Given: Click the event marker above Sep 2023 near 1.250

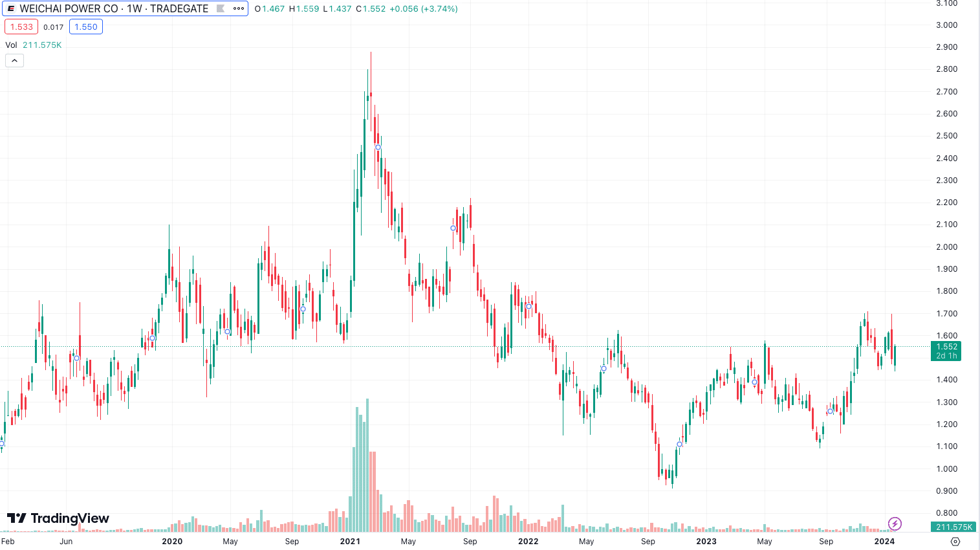Looking at the screenshot, I should (x=831, y=412).
